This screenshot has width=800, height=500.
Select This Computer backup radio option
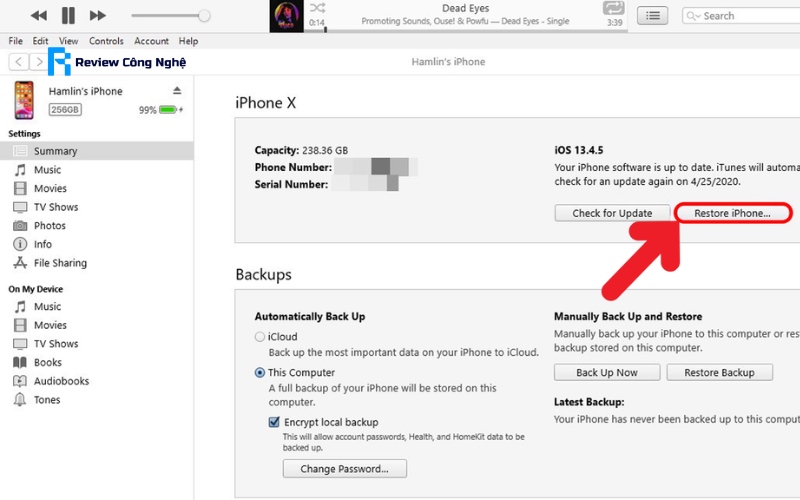[260, 372]
